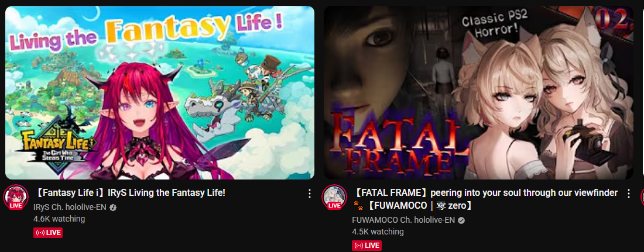This screenshot has height=252, width=644.
Task: Open the FATAL FRAME Classic PS2 Horror thumbnail
Action: (478, 92)
